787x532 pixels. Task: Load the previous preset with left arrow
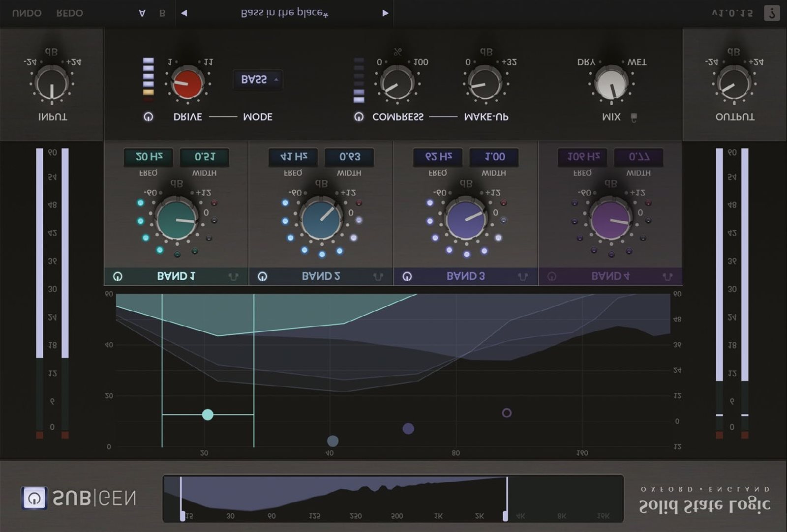[x=184, y=13]
